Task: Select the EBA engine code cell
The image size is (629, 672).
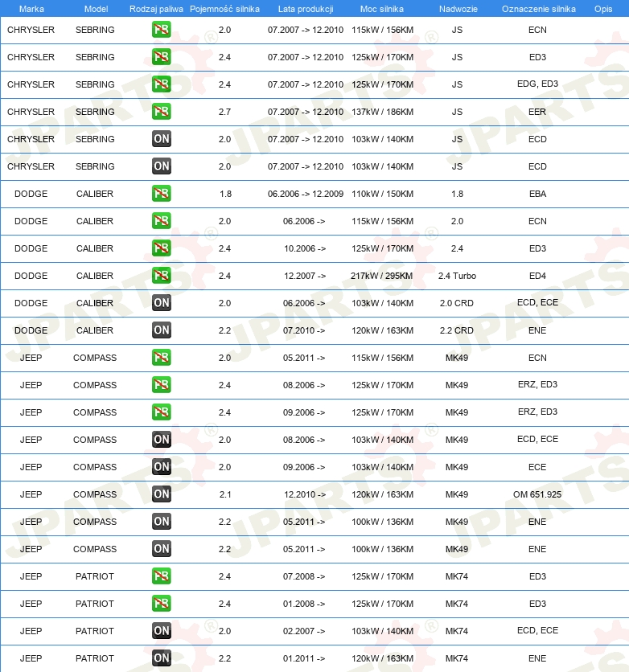Action: (x=537, y=194)
